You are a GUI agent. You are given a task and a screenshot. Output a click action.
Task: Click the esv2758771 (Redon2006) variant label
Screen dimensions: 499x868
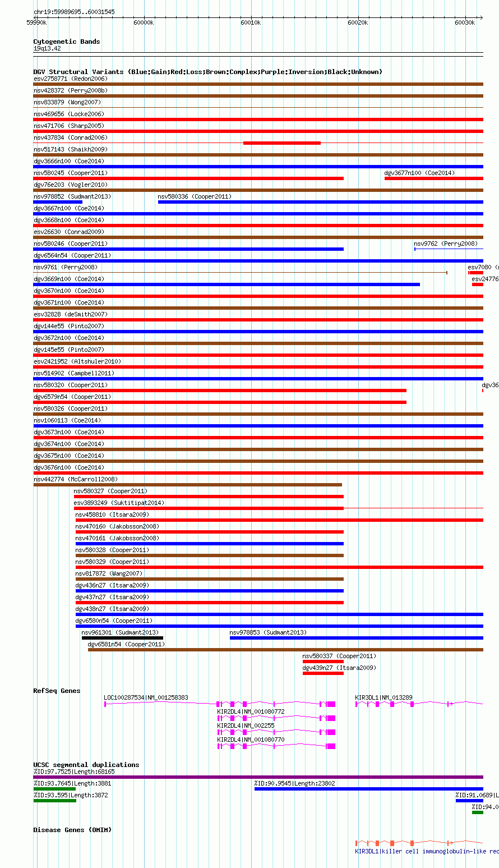coord(71,79)
